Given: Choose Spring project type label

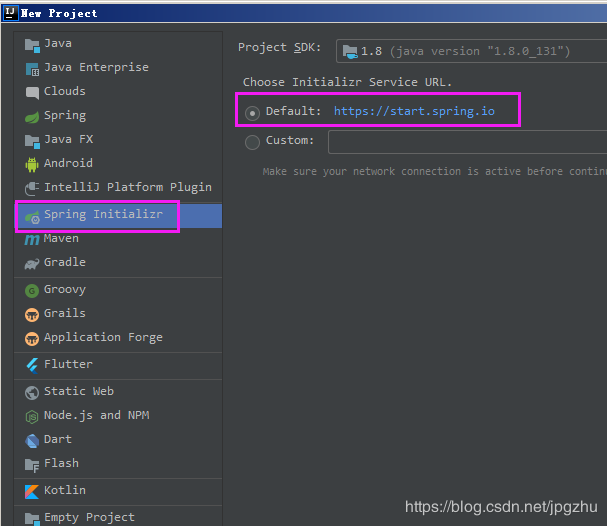Looking at the screenshot, I should coord(65,115).
